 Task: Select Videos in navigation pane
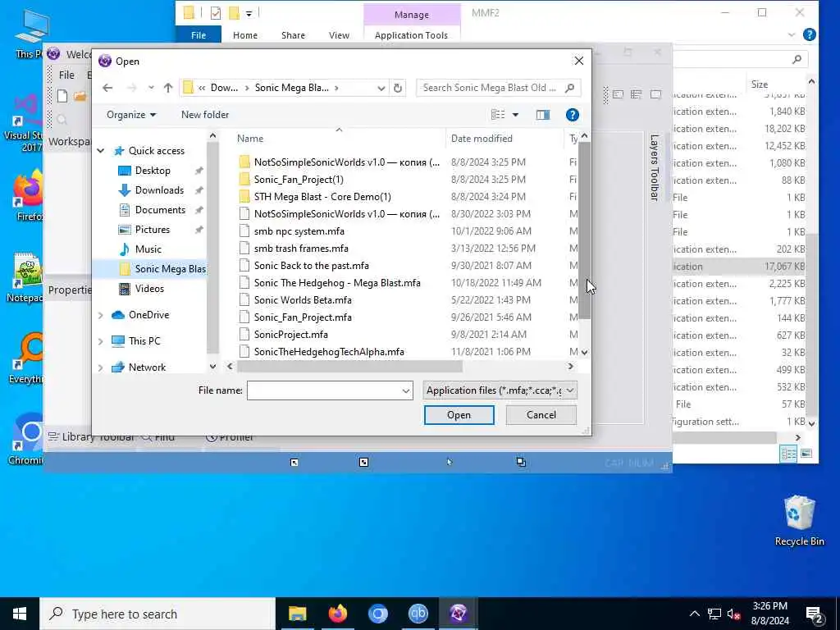pos(149,289)
